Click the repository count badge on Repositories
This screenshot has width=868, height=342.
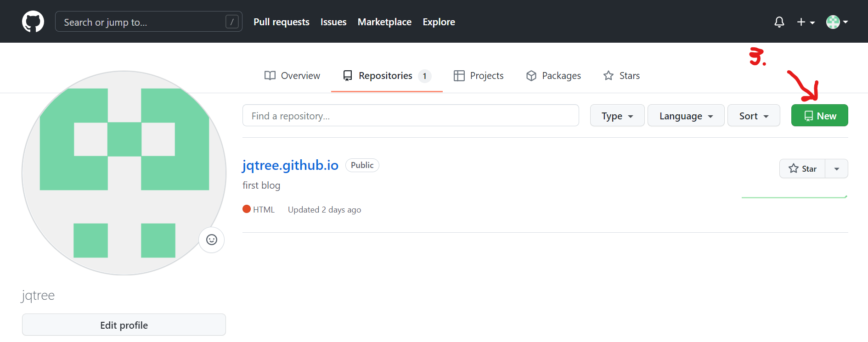click(x=425, y=76)
